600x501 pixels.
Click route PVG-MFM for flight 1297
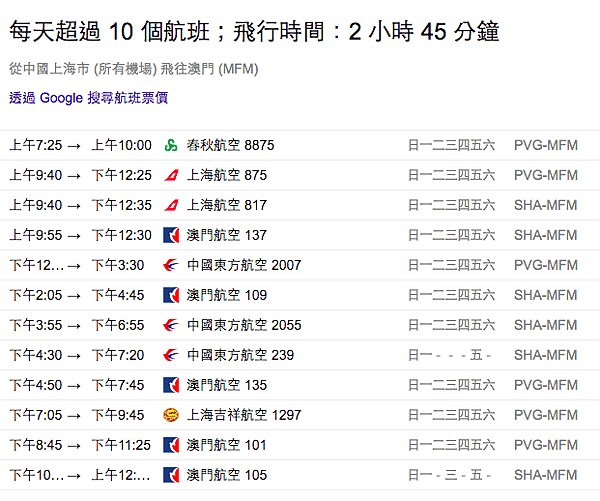click(546, 415)
